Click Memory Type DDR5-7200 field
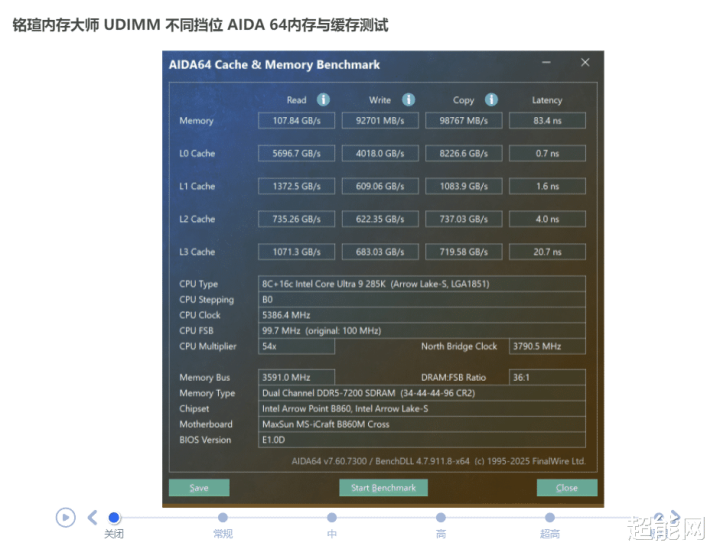This screenshot has height=559, width=720. (x=422, y=393)
